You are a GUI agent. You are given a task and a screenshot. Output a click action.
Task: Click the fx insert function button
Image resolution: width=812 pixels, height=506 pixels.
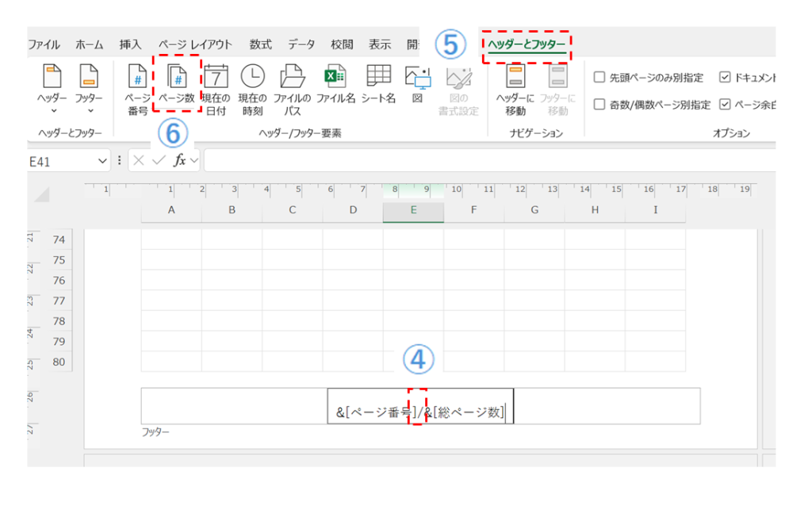(x=180, y=160)
